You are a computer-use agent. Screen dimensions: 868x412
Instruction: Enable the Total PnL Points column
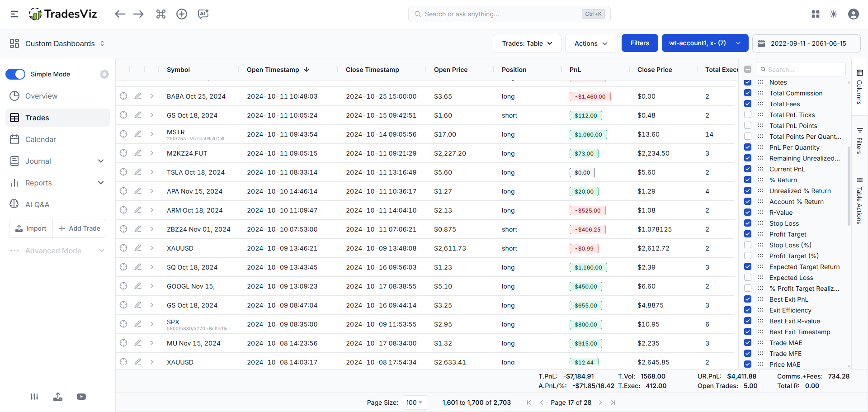[x=748, y=126]
